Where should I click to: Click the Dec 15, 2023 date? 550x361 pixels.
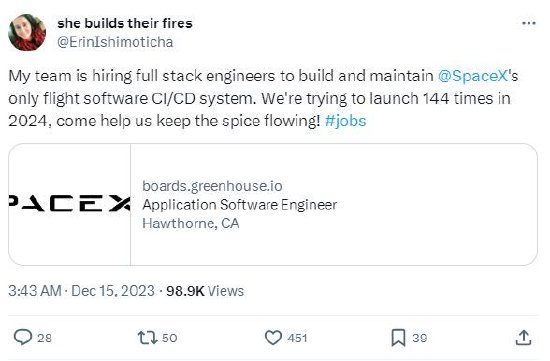click(113, 291)
